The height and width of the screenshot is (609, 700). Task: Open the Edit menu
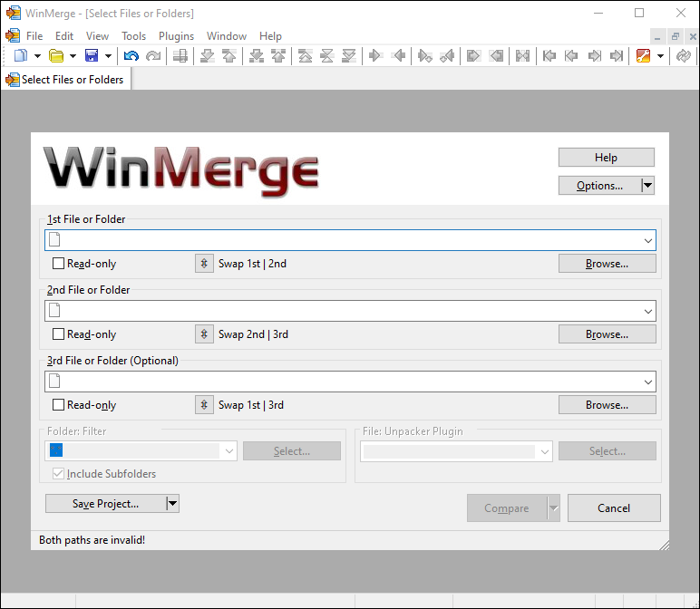pyautogui.click(x=64, y=36)
